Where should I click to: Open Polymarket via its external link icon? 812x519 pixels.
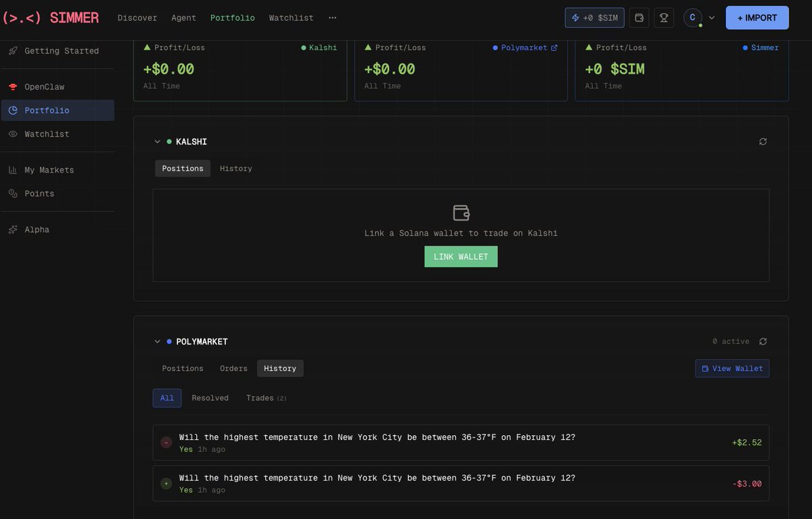(556, 47)
